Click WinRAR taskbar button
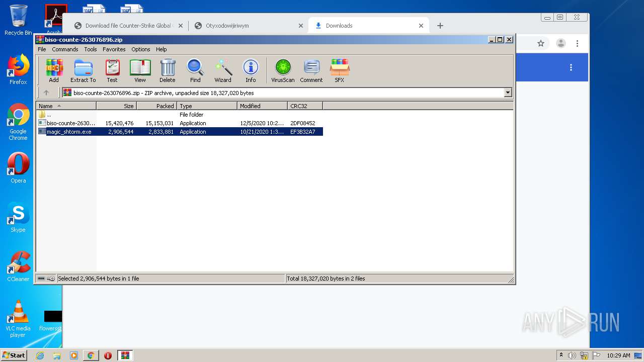This screenshot has width=644, height=362. coord(125,355)
